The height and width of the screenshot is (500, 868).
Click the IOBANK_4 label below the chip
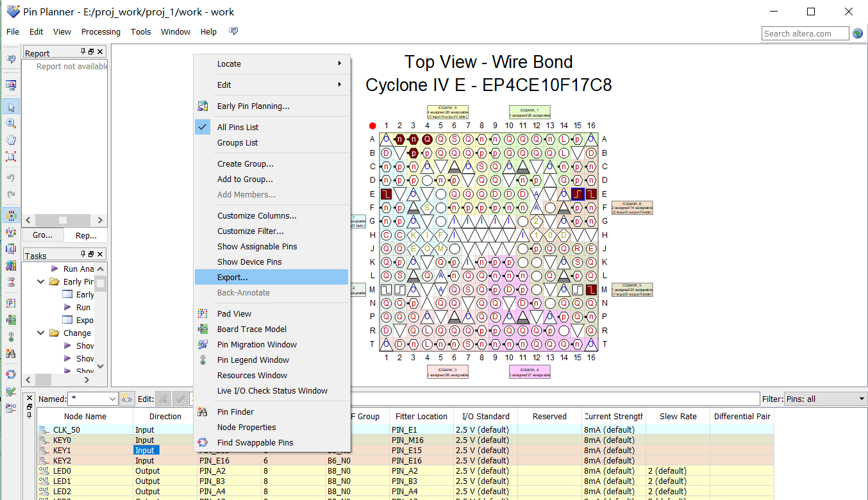click(530, 372)
